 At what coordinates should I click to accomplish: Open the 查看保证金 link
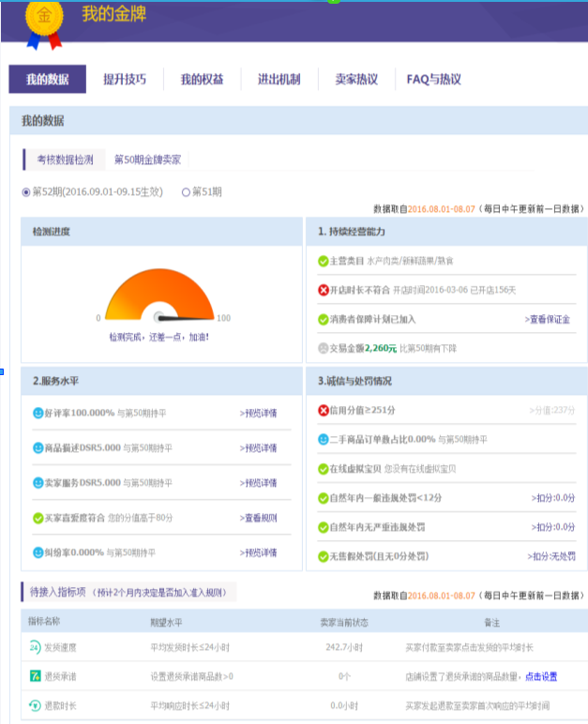(x=548, y=319)
